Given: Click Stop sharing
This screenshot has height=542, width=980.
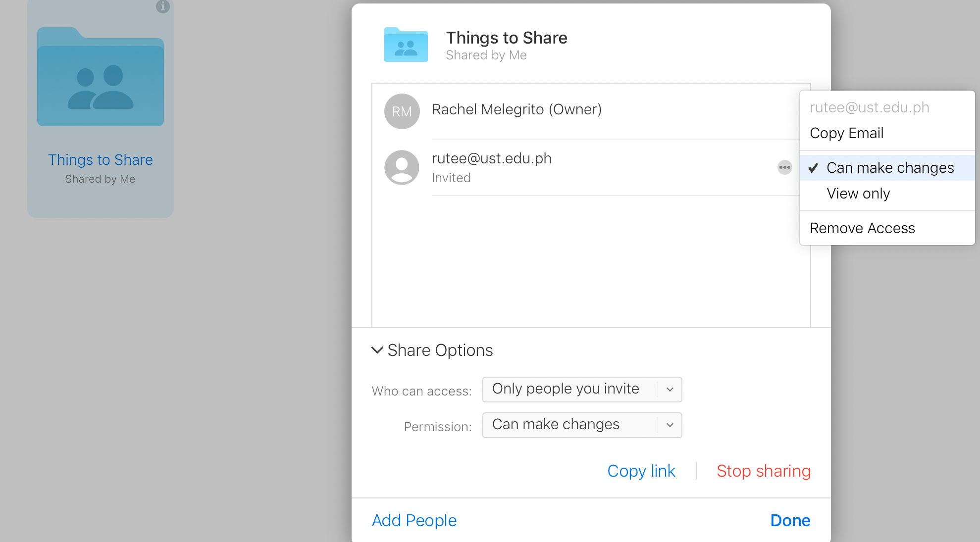Looking at the screenshot, I should coord(763,471).
